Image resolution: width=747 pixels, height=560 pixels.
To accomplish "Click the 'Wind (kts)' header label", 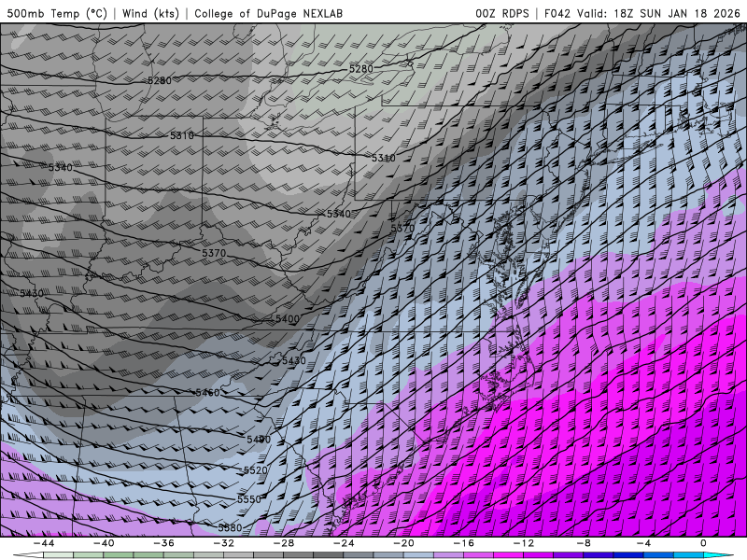I will tap(150, 13).
